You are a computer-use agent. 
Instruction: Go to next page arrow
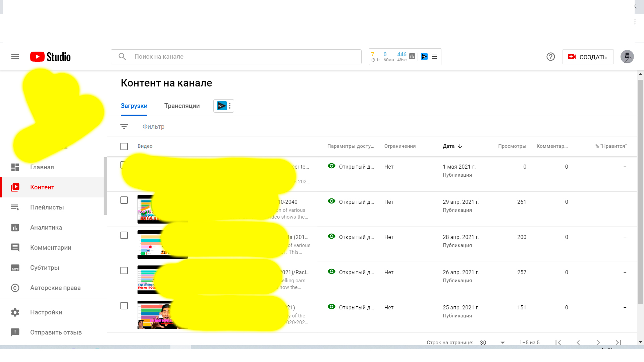point(598,343)
